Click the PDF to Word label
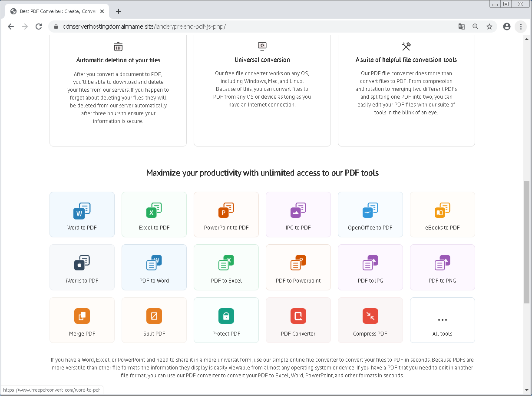 click(154, 281)
